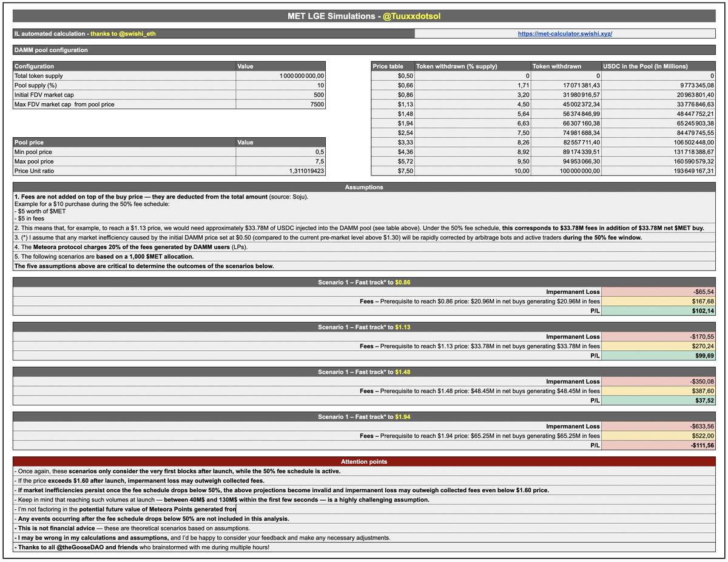
Task: Select the Max FDV market cap value 7500
Action: 281,104
